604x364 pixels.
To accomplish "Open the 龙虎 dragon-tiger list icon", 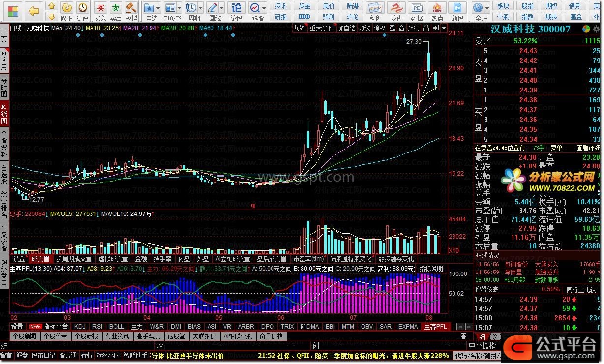I will pos(396,8).
